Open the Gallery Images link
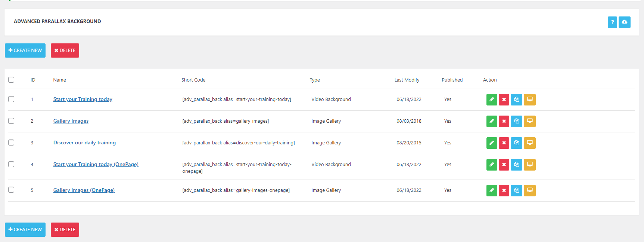The height and width of the screenshot is (242, 644). pyautogui.click(x=71, y=121)
